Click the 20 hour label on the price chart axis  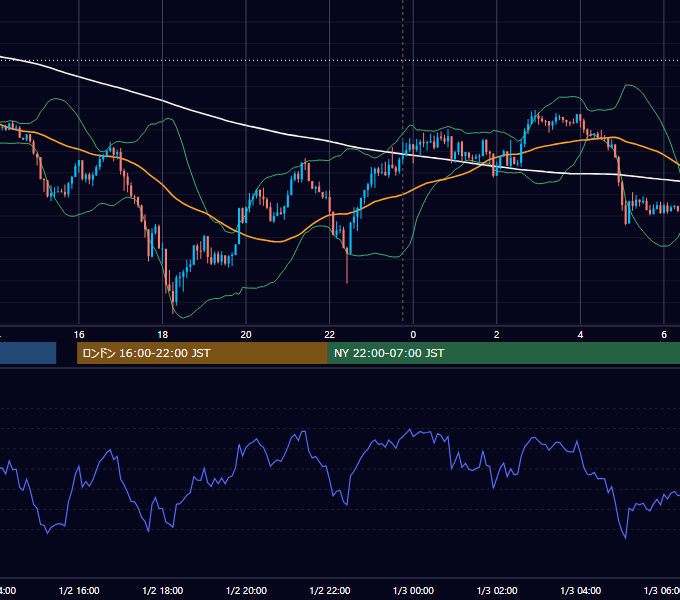pyautogui.click(x=246, y=335)
